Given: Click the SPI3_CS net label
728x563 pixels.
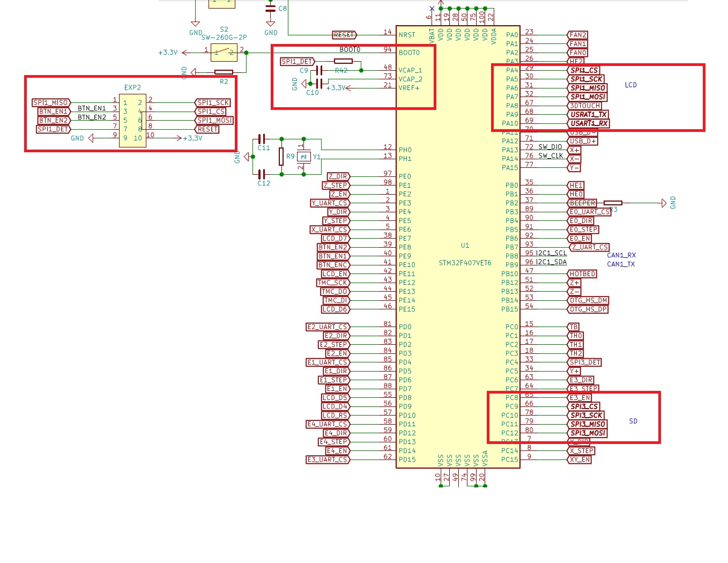Looking at the screenshot, I should pyautogui.click(x=584, y=406).
